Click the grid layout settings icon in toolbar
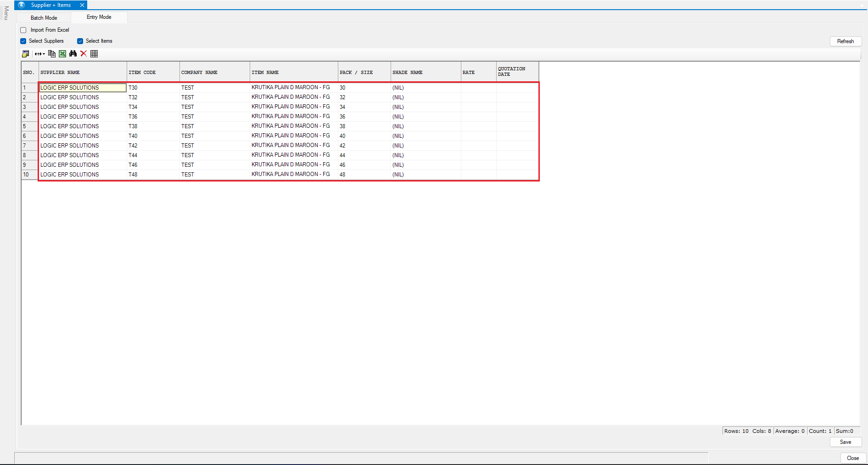This screenshot has height=465, width=868. [26, 54]
